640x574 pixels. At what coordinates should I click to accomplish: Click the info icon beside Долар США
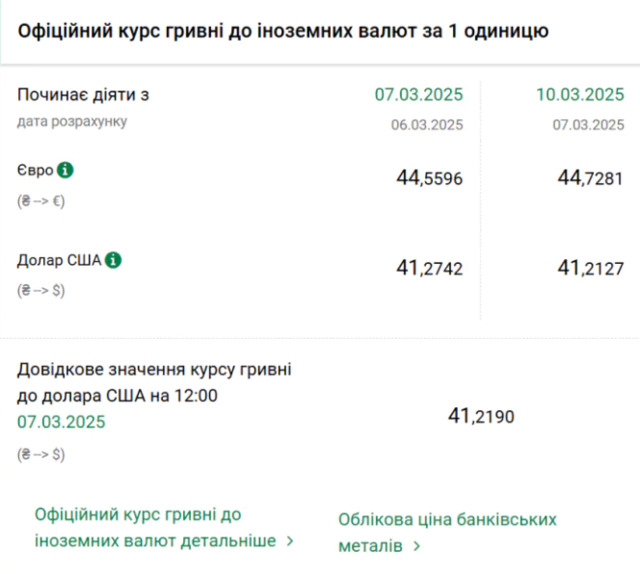(113, 260)
